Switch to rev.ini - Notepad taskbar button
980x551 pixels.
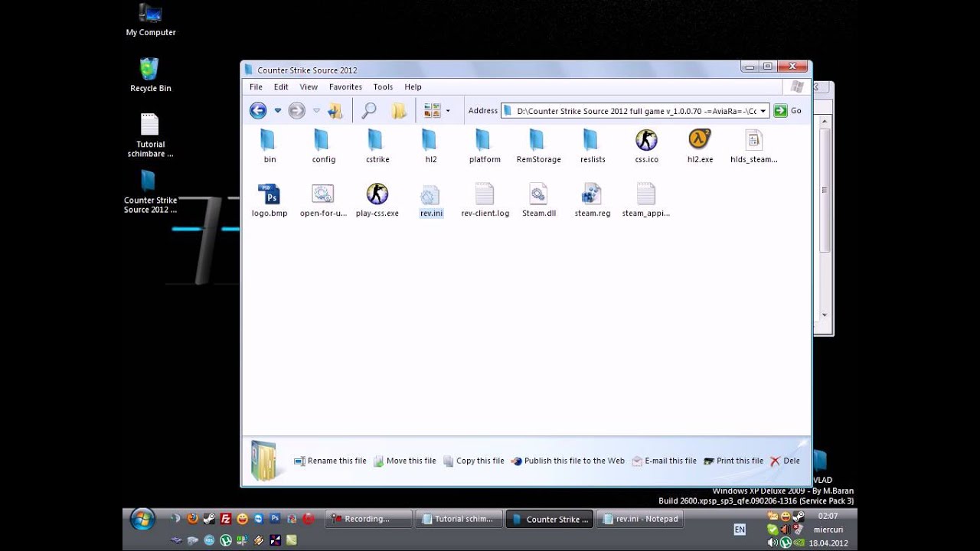[640, 519]
